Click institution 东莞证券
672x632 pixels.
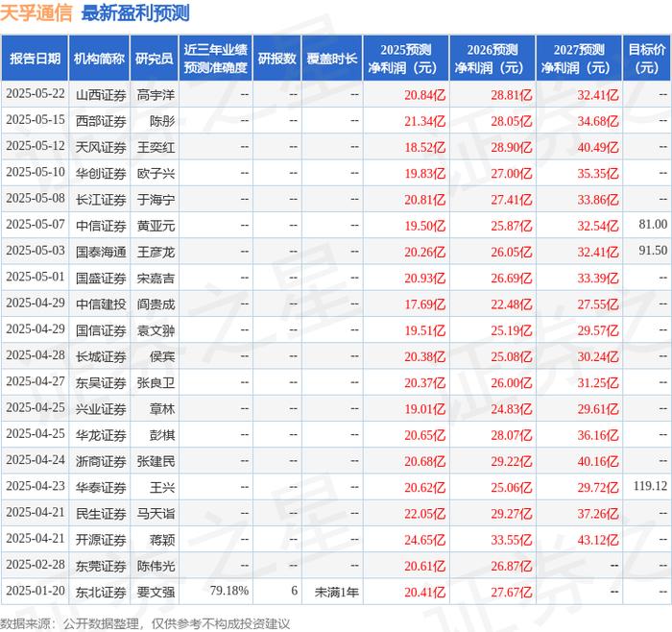(x=101, y=566)
